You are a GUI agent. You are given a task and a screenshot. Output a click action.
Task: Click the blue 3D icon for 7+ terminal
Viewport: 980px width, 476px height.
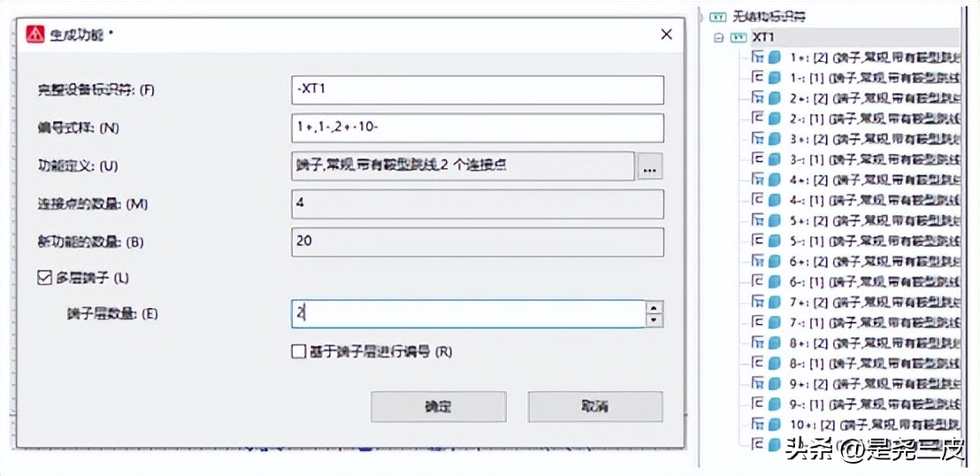tap(775, 302)
